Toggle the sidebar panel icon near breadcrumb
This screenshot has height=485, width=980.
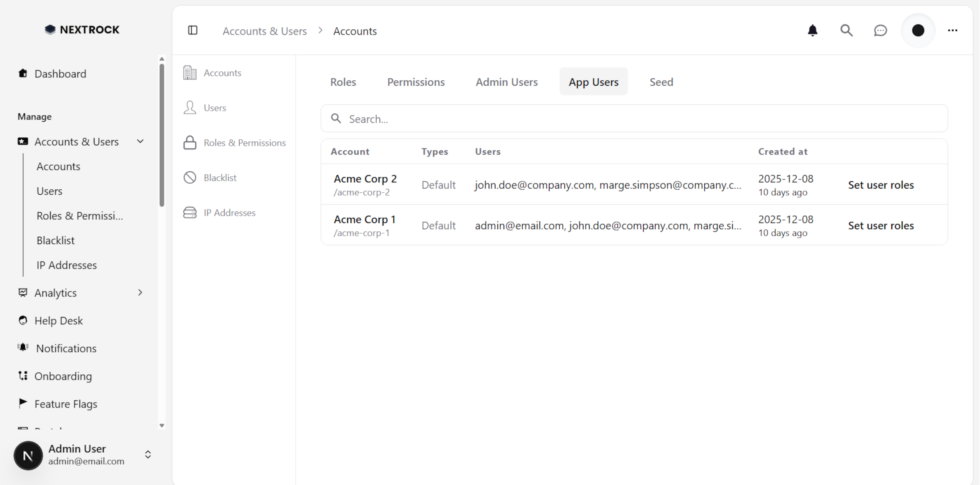193,31
